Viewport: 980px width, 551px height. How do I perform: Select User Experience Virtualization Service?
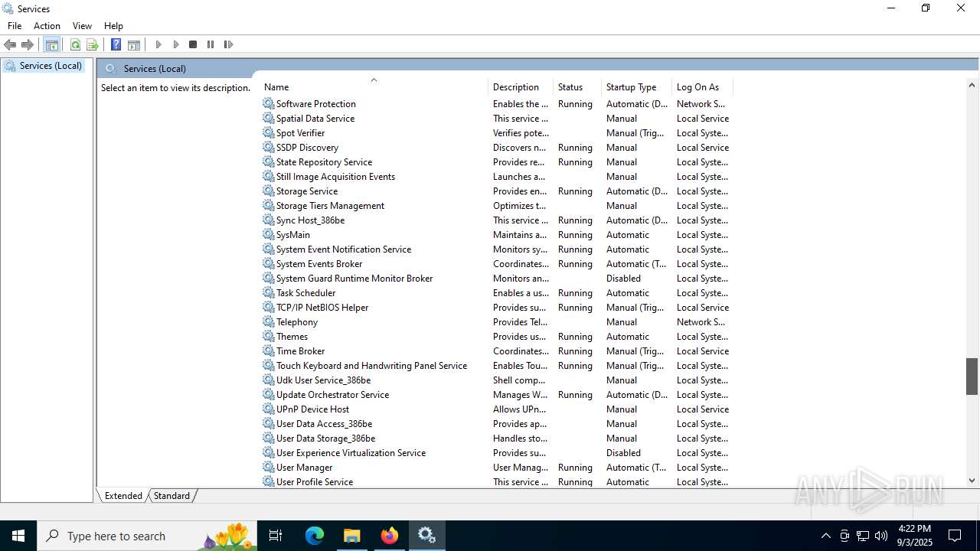(497, 453)
